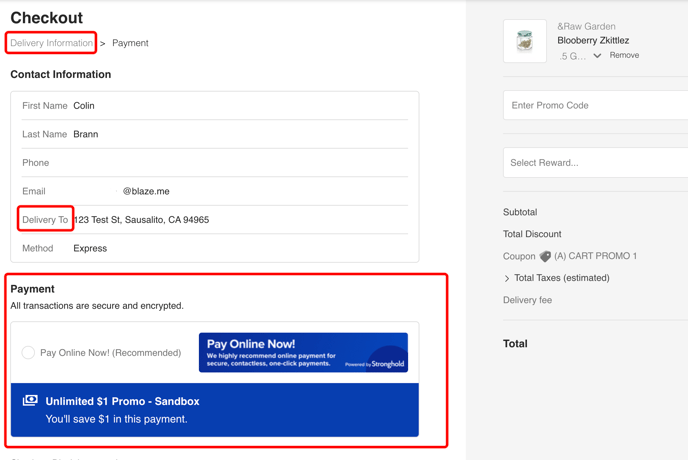Viewport: 688px width, 460px height.
Task: Focus the Phone input field
Action: pos(215,163)
